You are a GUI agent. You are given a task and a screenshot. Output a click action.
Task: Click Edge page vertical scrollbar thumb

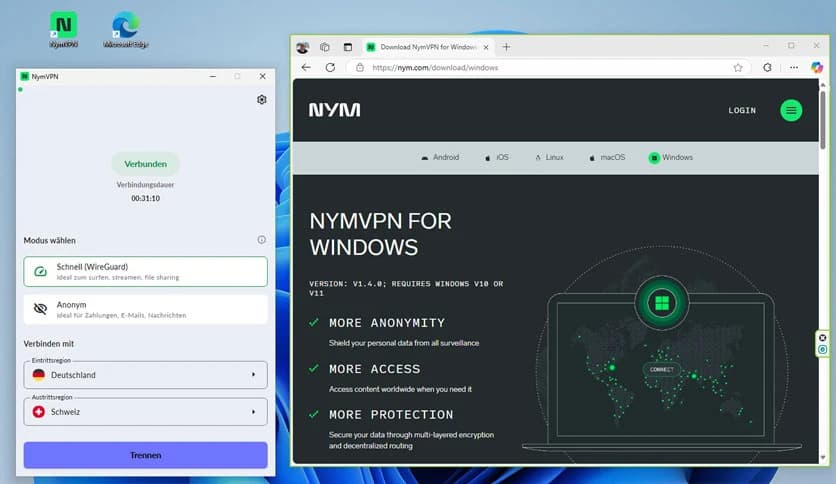point(823,119)
